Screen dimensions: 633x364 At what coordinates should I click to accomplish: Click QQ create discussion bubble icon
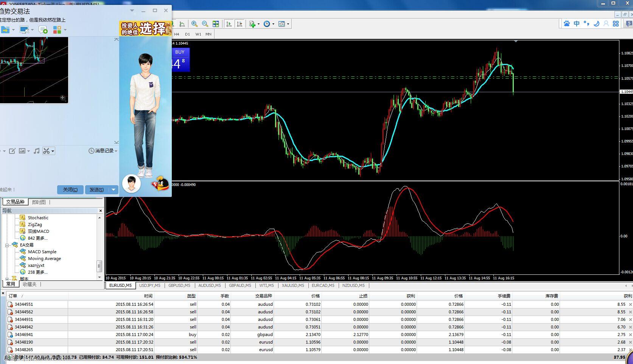[43, 29]
